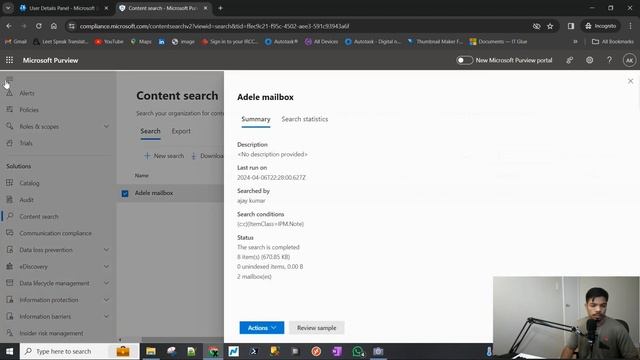Click the feedback icon in Purview header
Image resolution: width=640 pixels, height=360 pixels.
tap(569, 60)
